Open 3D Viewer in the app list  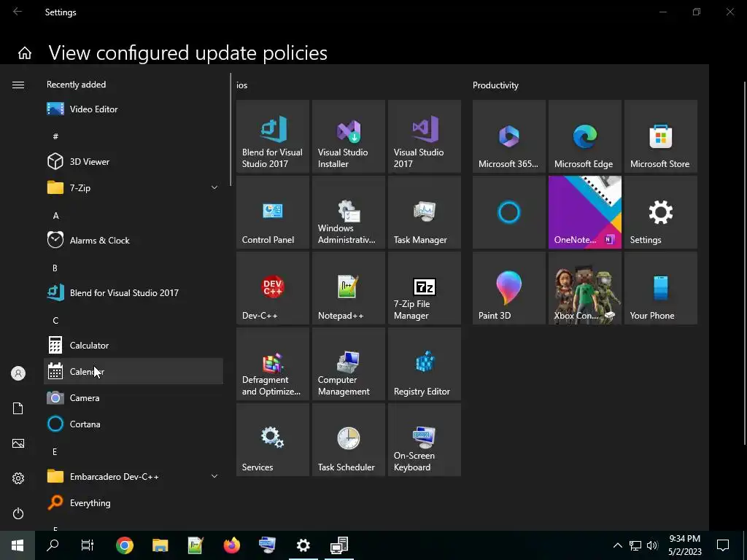tap(133, 161)
